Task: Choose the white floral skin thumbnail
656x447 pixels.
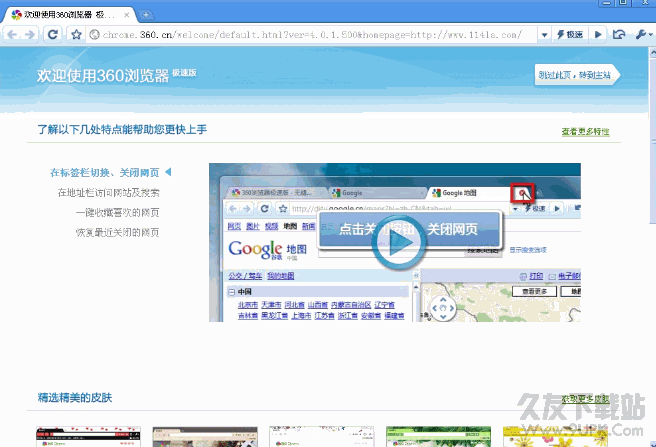Action: (322, 437)
